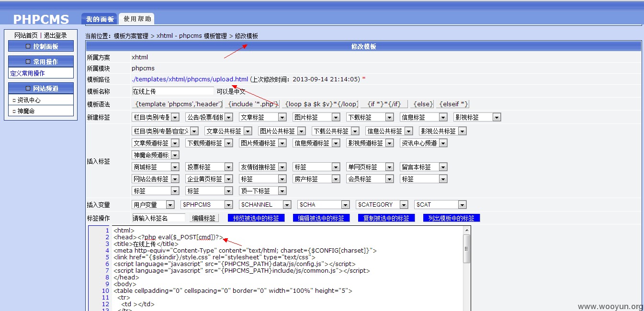This screenshot has width=644, height=311.
Task: Click the 编辑标签 button
Action: click(x=204, y=218)
